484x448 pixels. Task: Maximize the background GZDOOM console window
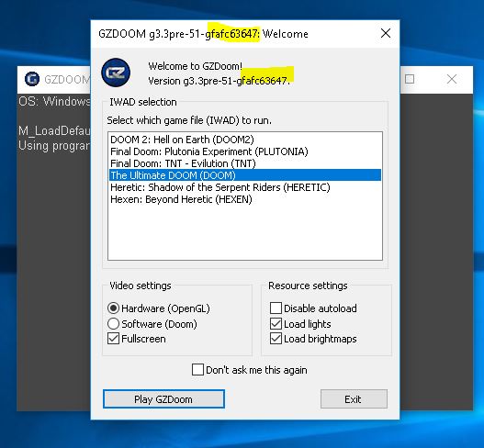point(410,79)
